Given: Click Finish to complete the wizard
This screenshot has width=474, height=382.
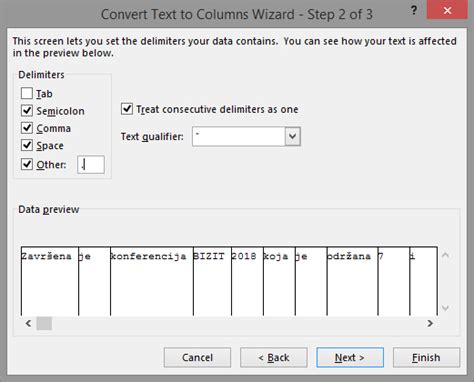Looking at the screenshot, I should tap(426, 358).
